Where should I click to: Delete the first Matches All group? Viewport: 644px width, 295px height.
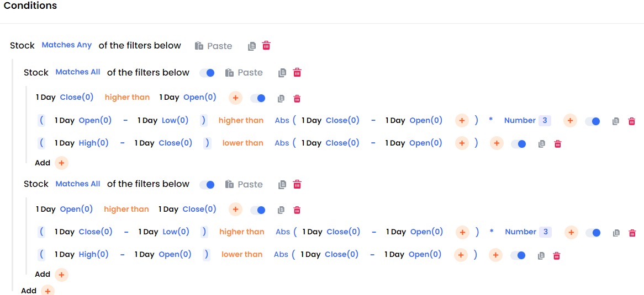(x=297, y=73)
